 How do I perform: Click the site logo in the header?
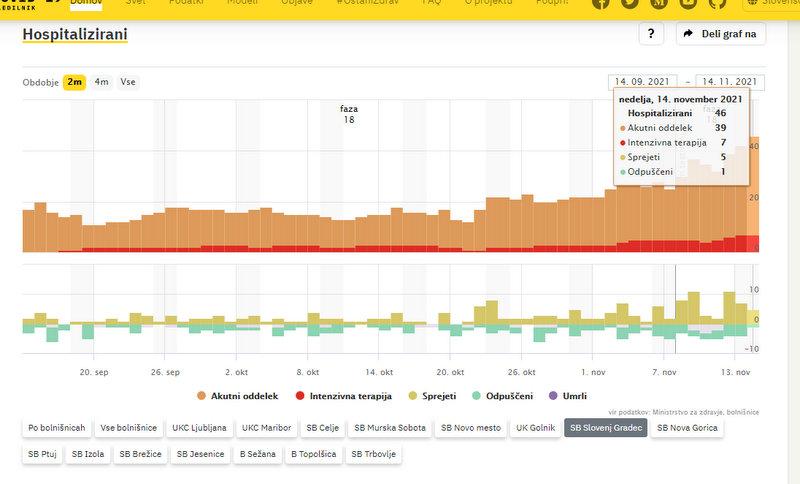(25, 3)
